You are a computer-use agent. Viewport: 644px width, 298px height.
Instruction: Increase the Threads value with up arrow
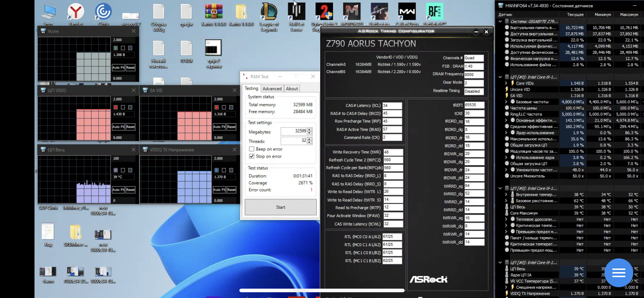pos(309,139)
